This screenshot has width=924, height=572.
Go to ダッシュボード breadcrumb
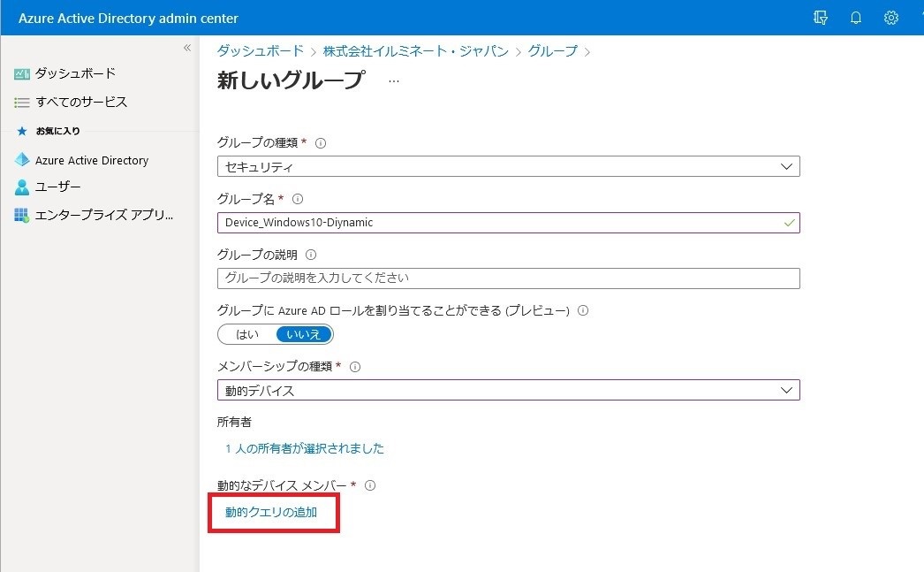[x=261, y=50]
